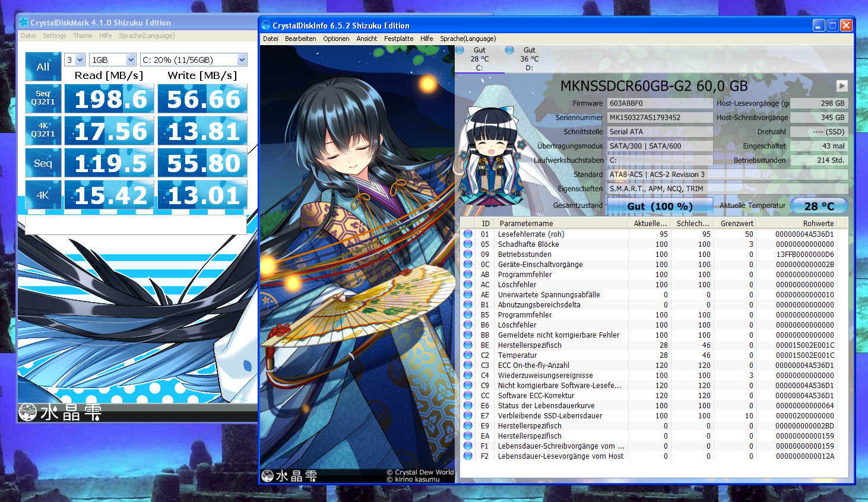The height and width of the screenshot is (502, 868).
Task: Open Settings menu in CrystalDiskMark
Action: pos(55,36)
